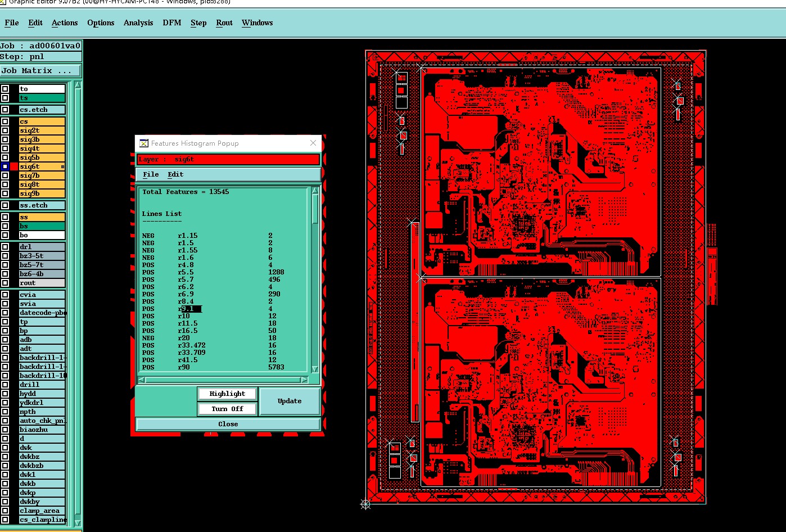Toggle the checkbox for layer to

tap(5, 89)
